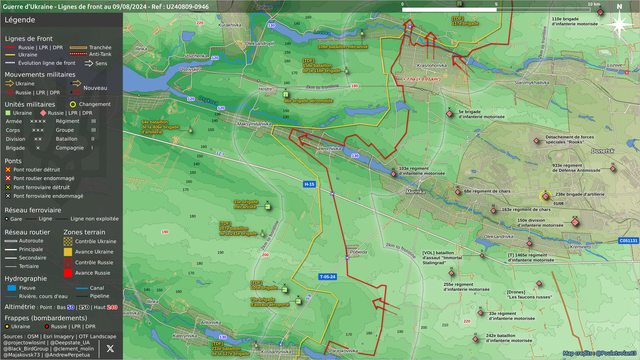The height and width of the screenshot is (360, 640).
Task: Click the distance scale bar
Action: point(497,8)
